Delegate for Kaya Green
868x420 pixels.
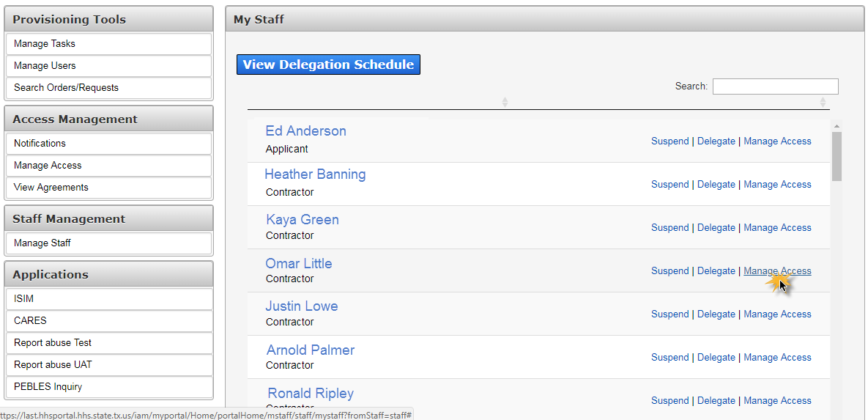click(716, 228)
